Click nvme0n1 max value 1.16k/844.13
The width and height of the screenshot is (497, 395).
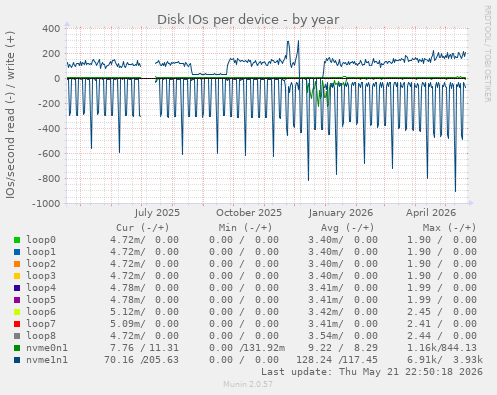[x=442, y=348]
